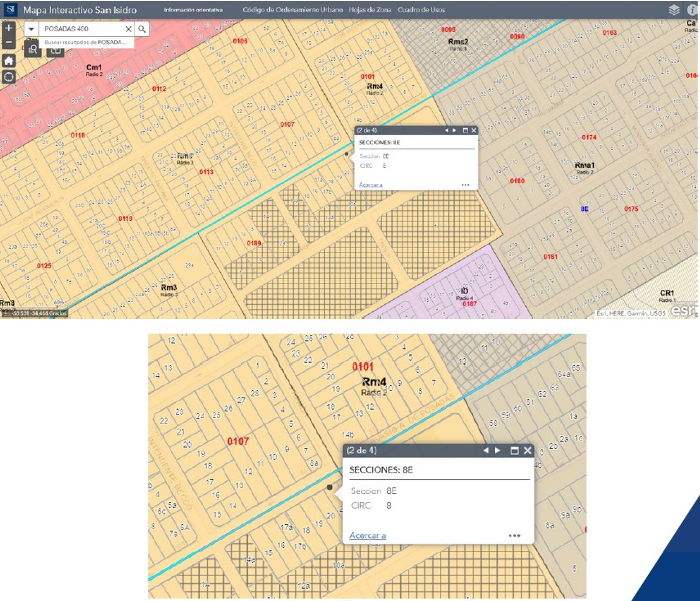Clear the POSADAS 400 search text
Screen dimensions: 700x601
128,29
